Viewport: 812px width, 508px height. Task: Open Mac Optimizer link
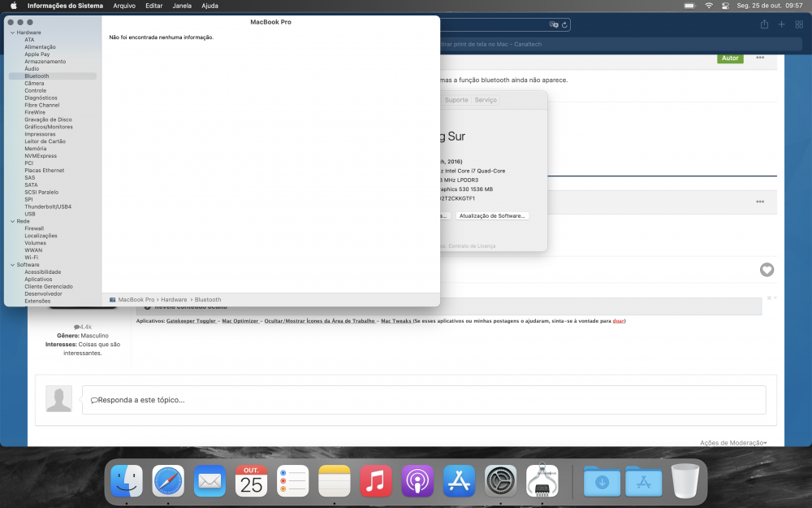[x=241, y=321]
